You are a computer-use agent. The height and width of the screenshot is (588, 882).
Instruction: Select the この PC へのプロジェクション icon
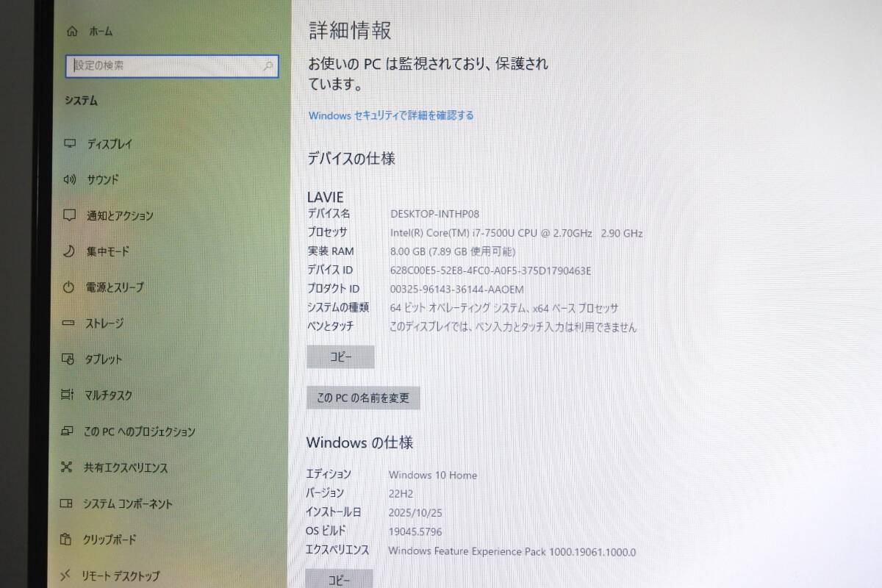tap(68, 431)
